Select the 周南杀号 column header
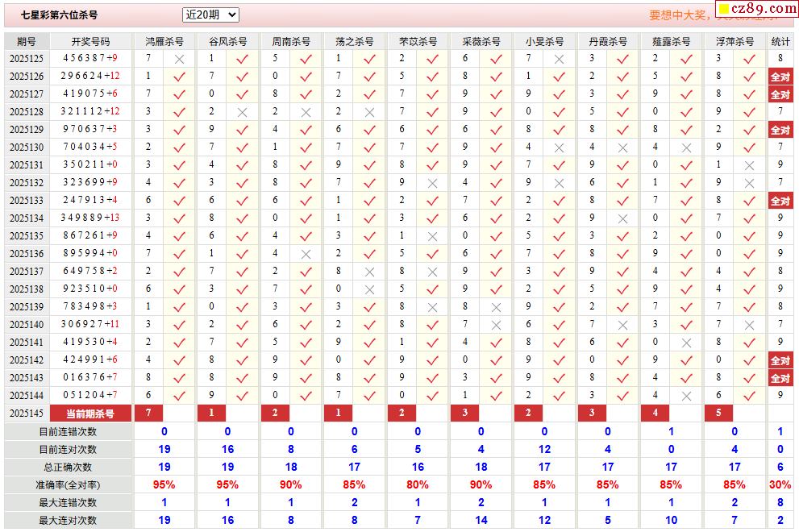The height and width of the screenshot is (532, 799). click(x=291, y=42)
